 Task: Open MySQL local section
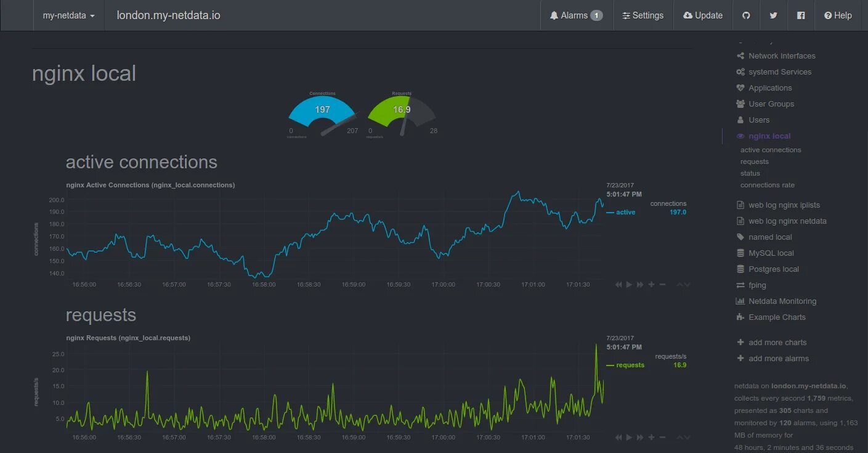point(765,253)
